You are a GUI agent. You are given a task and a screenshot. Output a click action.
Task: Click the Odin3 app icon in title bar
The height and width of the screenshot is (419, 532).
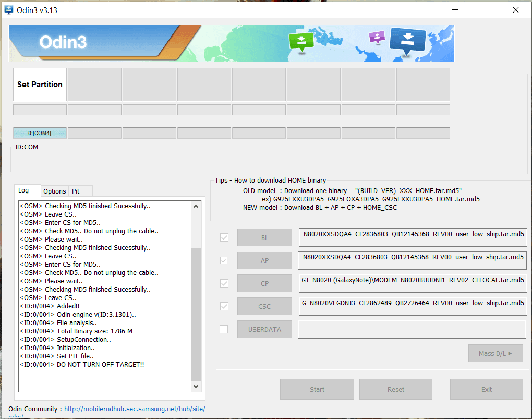9,10
